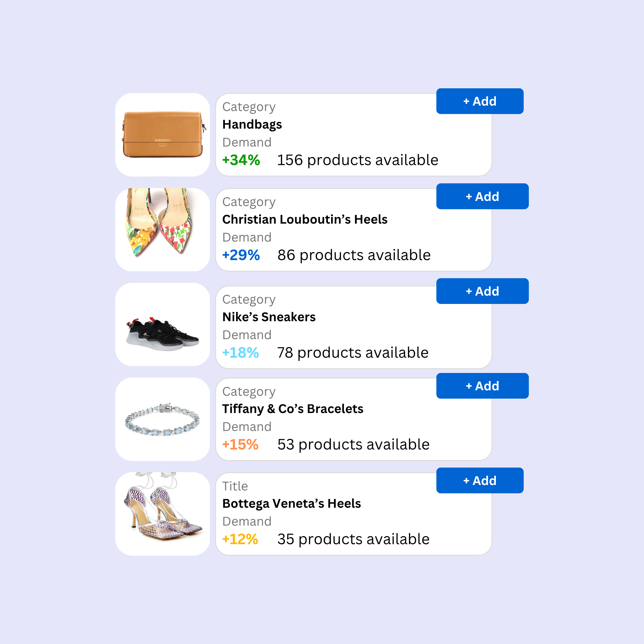
Task: Open the Burberry handbag thumbnail
Action: click(x=163, y=135)
